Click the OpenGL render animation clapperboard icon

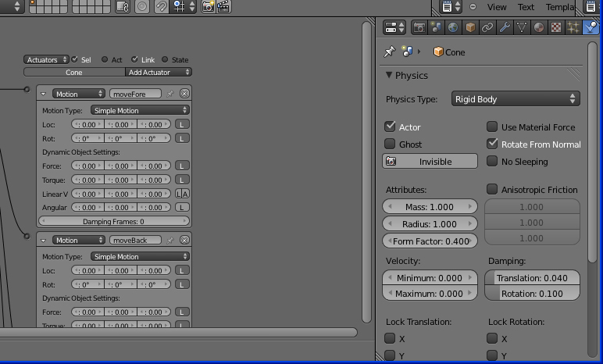pyautogui.click(x=224, y=6)
